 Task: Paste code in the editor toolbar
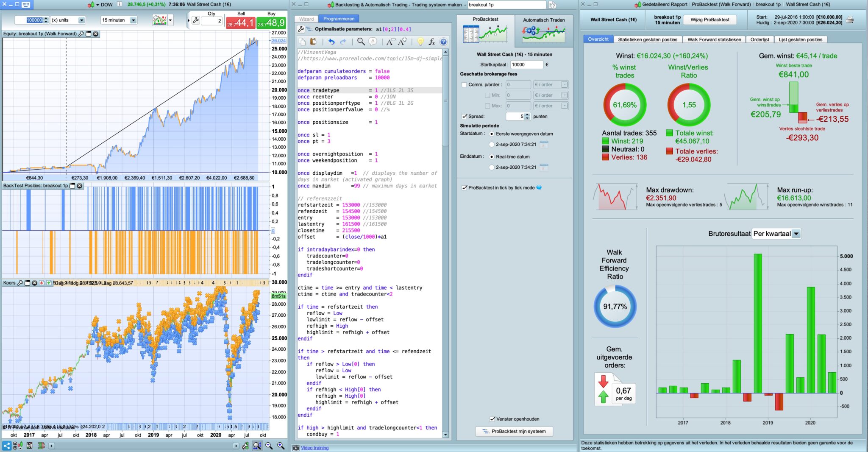[x=313, y=42]
